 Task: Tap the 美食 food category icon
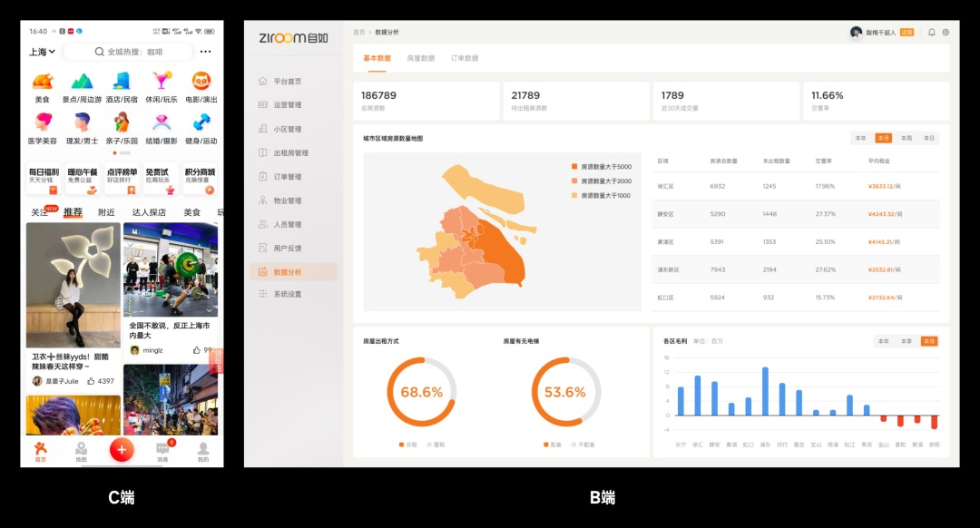coord(43,82)
